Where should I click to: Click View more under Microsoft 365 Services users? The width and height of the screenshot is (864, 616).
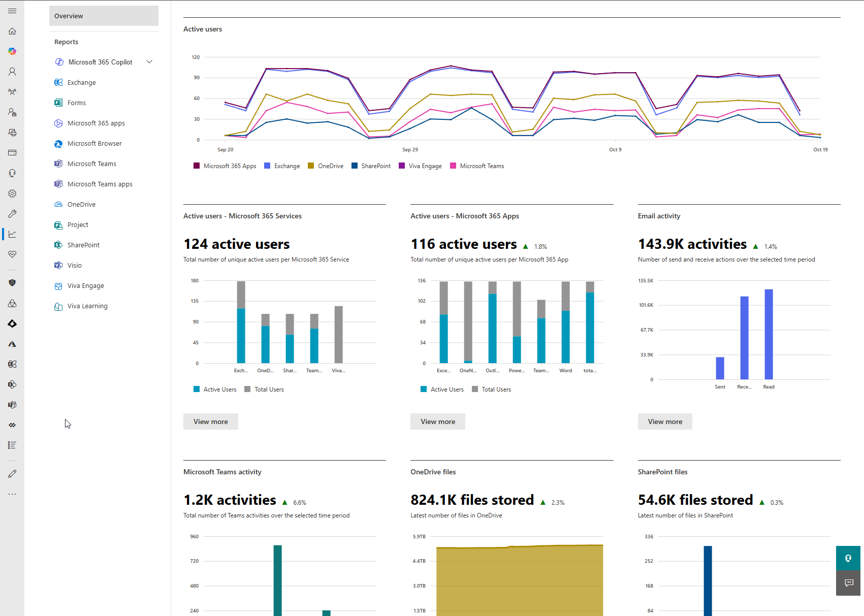tap(210, 422)
